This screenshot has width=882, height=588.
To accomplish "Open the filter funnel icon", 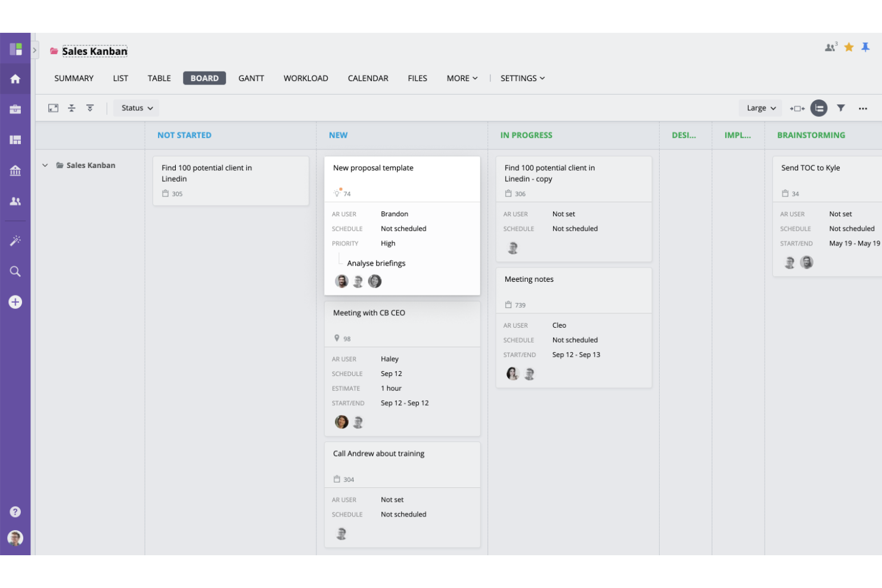I will point(841,108).
